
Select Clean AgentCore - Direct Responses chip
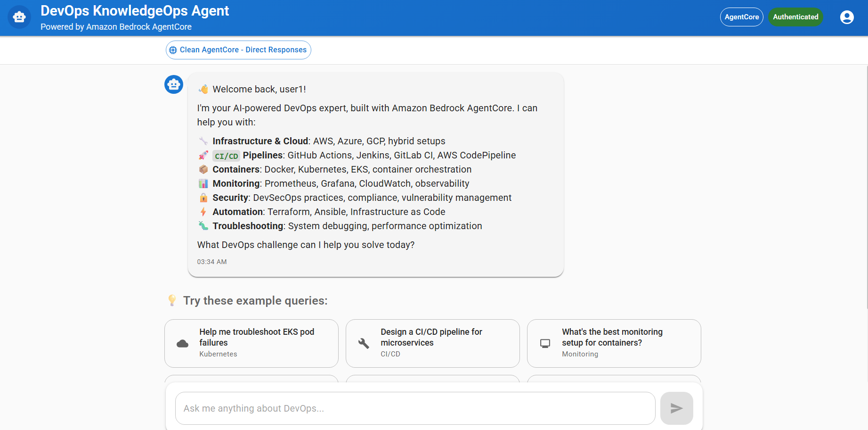point(238,50)
